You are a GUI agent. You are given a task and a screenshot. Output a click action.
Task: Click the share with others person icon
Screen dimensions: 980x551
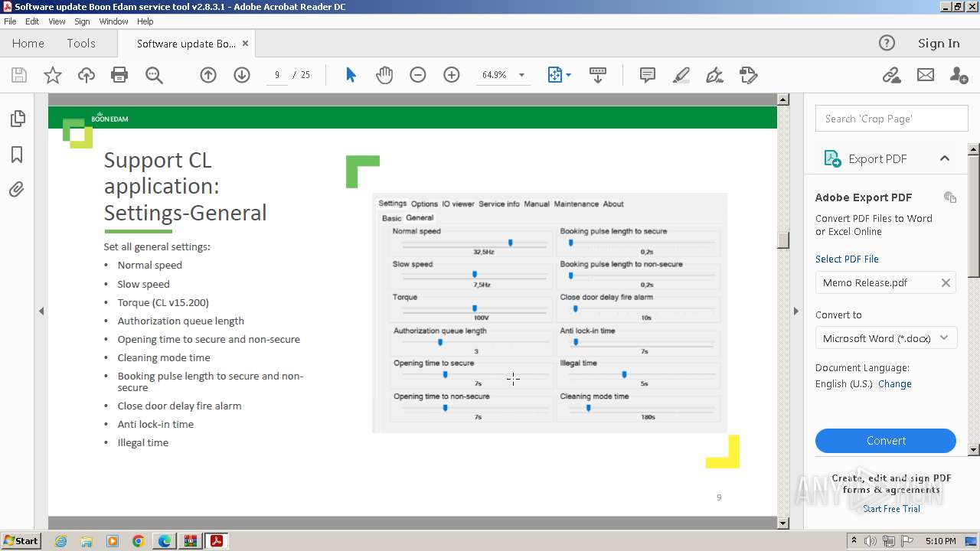959,75
